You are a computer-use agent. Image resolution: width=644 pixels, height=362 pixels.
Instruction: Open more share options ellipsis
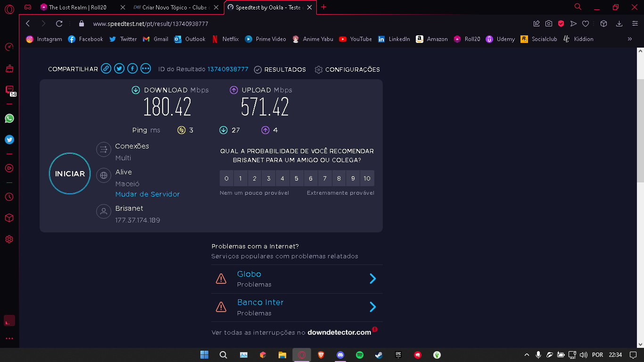point(146,69)
